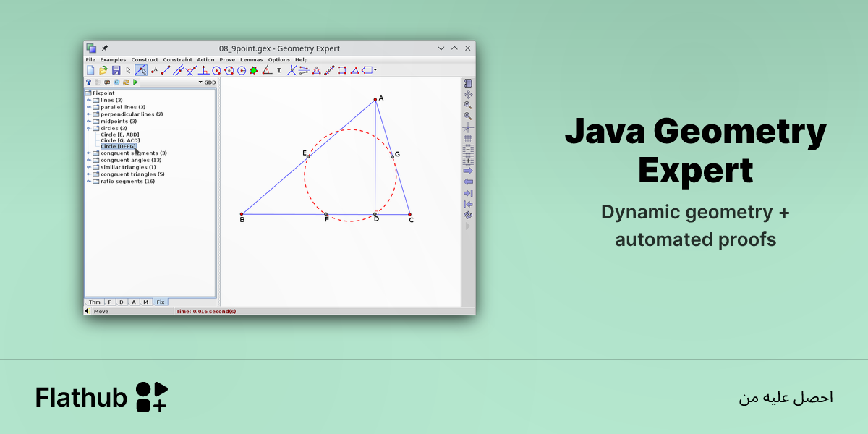Select the Line segment tool
This screenshot has width=868, height=434.
166,70
